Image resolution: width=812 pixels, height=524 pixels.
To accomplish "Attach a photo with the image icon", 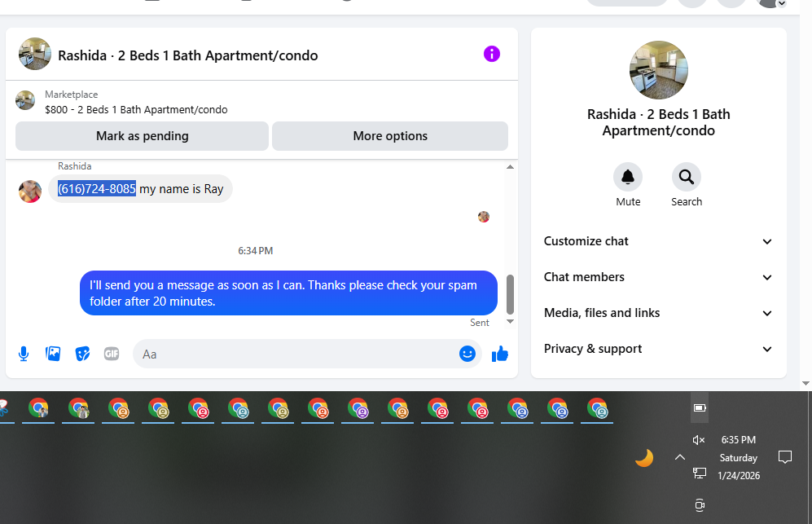I will point(53,354).
